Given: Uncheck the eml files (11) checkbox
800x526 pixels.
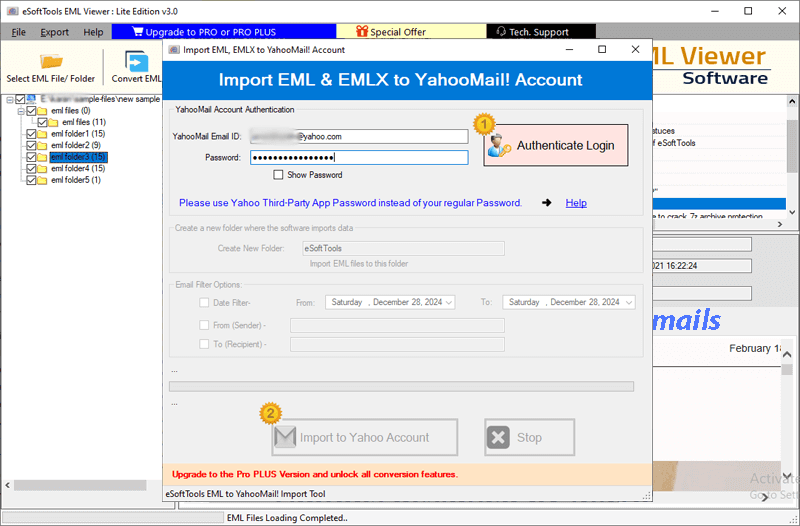Looking at the screenshot, I should (42, 122).
